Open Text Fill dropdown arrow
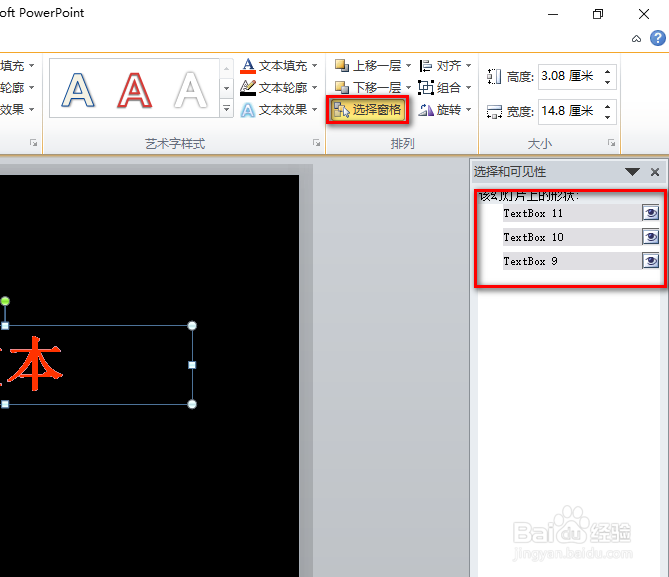The image size is (669, 577). 314,66
